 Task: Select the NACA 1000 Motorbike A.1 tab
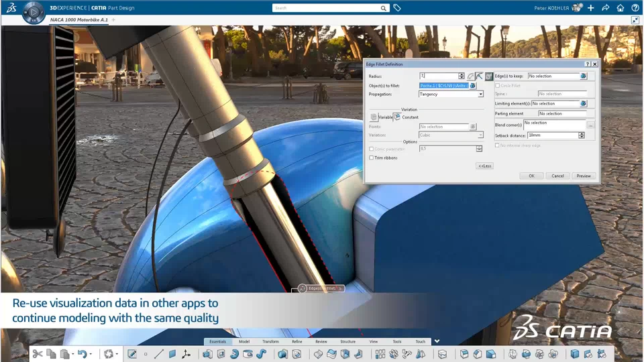79,19
